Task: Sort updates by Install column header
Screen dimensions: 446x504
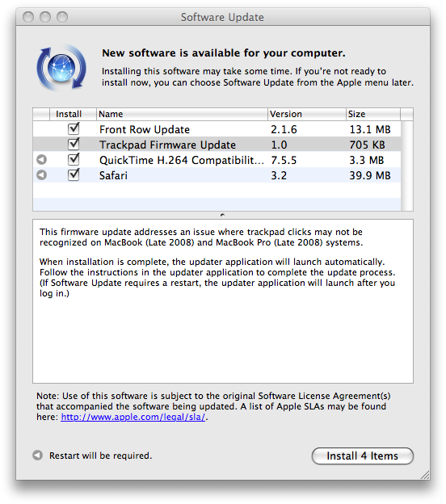Action: [x=73, y=114]
